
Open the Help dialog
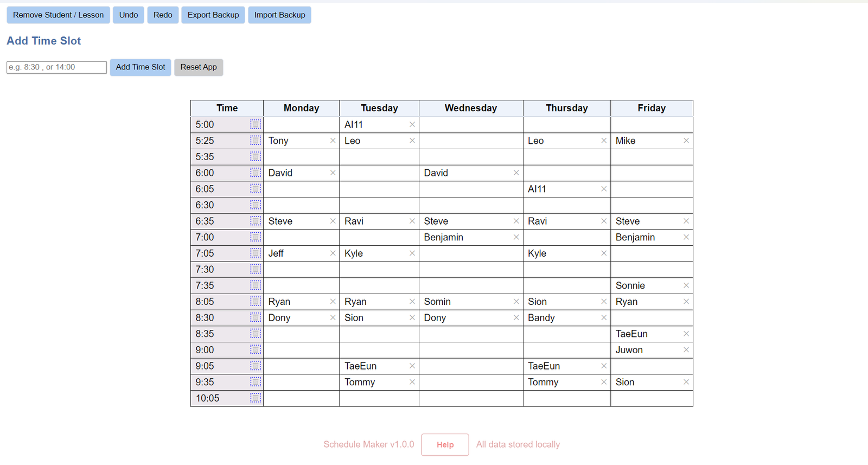point(445,444)
